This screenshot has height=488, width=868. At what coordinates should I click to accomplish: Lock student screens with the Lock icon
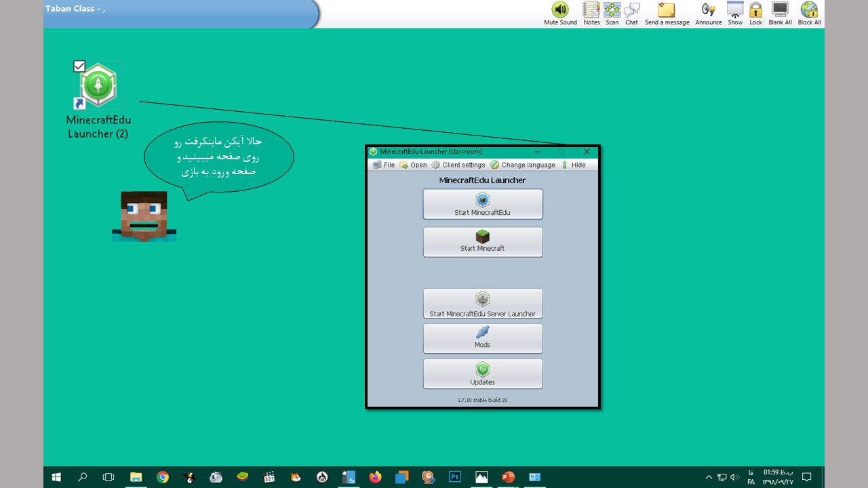[x=755, y=10]
